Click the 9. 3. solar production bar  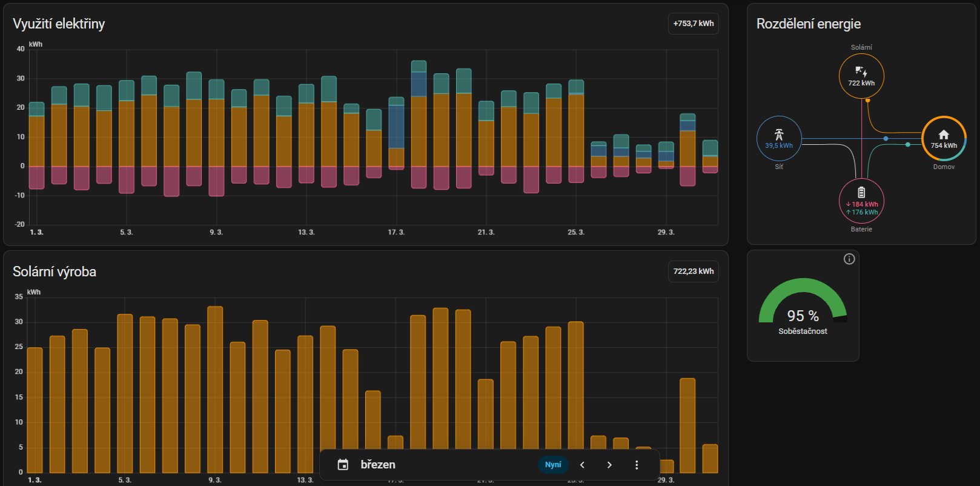point(215,388)
